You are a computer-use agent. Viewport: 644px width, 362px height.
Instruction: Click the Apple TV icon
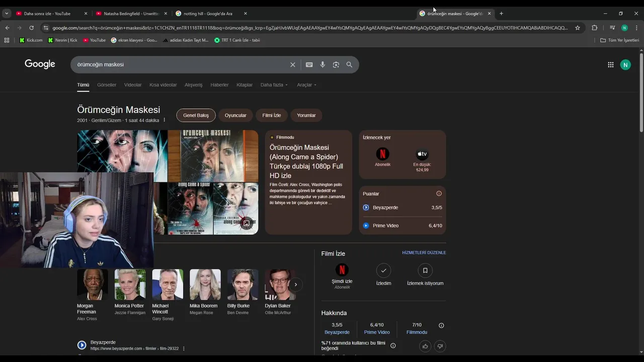[422, 154]
